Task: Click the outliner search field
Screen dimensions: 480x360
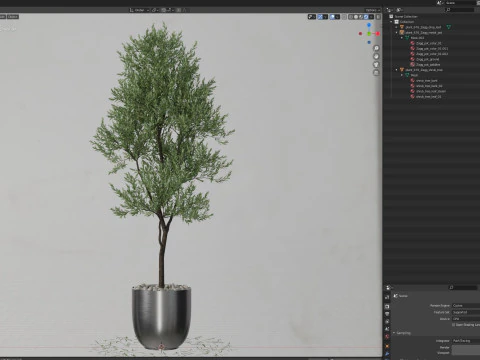Action: coord(460,10)
